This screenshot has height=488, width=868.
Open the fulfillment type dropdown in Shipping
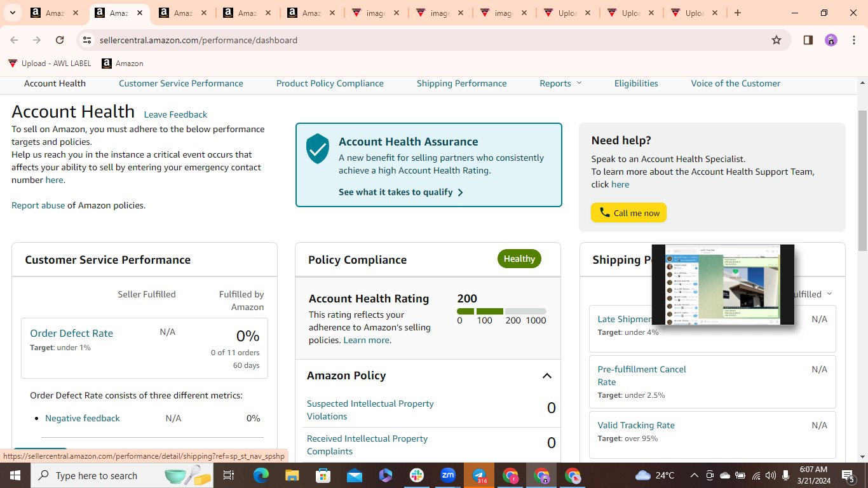click(813, 294)
